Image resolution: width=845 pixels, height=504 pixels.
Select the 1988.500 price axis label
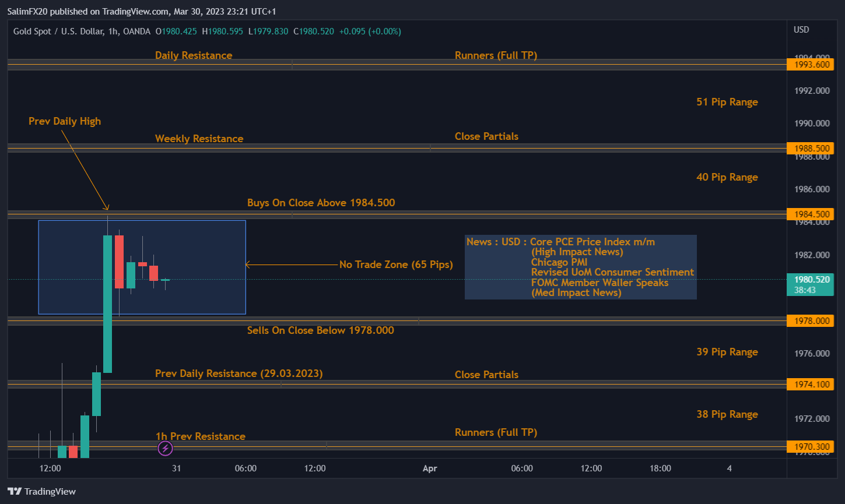point(809,148)
